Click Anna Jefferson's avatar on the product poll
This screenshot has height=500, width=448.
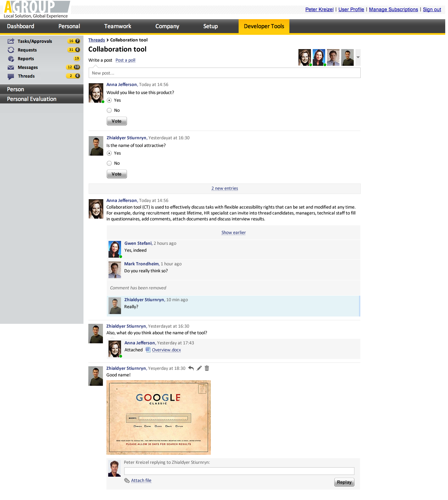(96, 93)
